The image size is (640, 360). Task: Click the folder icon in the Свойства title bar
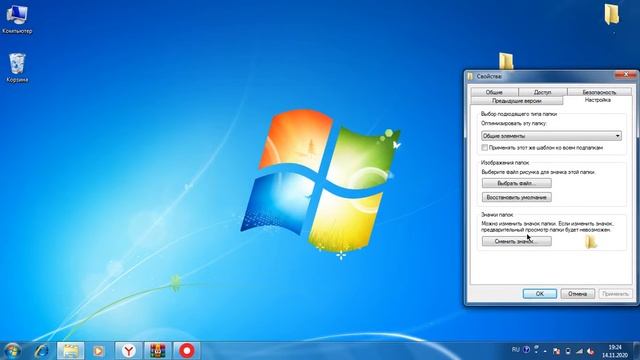click(470, 76)
